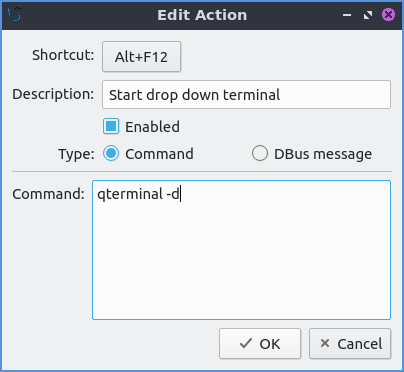The width and height of the screenshot is (404, 372).
Task: Click the LXQt window menu icon in title bar
Action: 14,15
